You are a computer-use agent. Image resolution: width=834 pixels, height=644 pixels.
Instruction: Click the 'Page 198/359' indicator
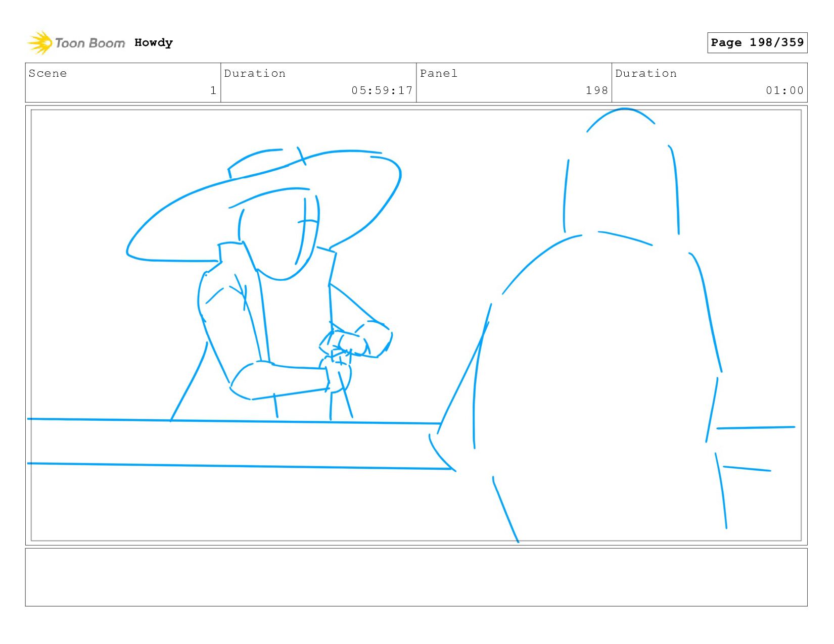click(x=757, y=42)
